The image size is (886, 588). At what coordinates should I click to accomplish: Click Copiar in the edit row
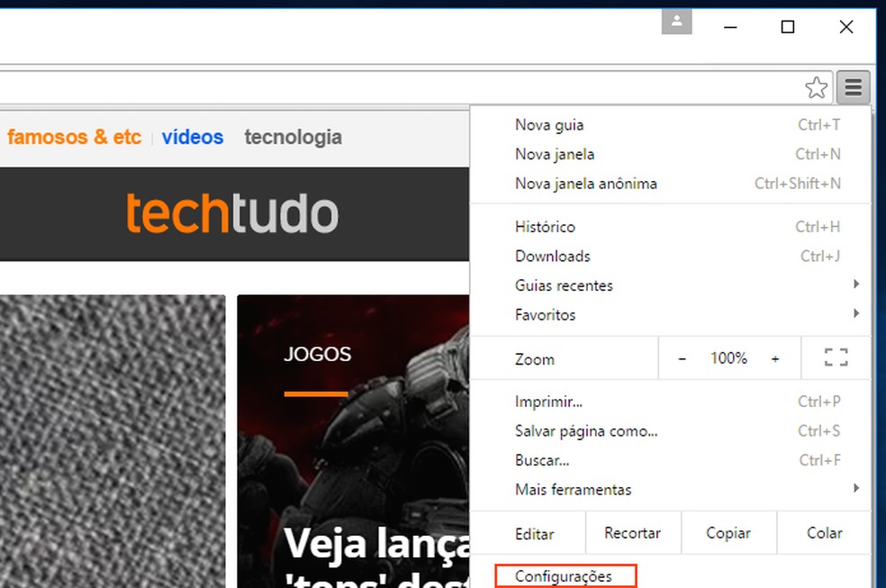[x=728, y=532]
